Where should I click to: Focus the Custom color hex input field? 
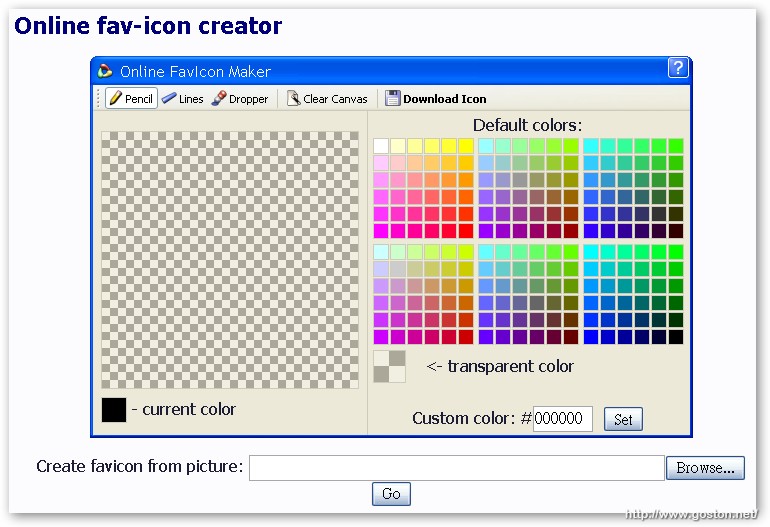pos(563,419)
